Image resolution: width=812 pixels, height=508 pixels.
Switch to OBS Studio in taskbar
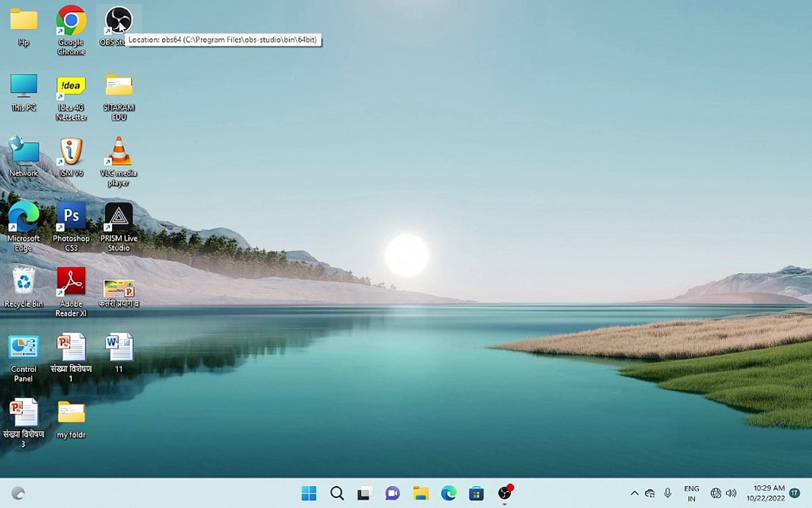click(x=505, y=493)
